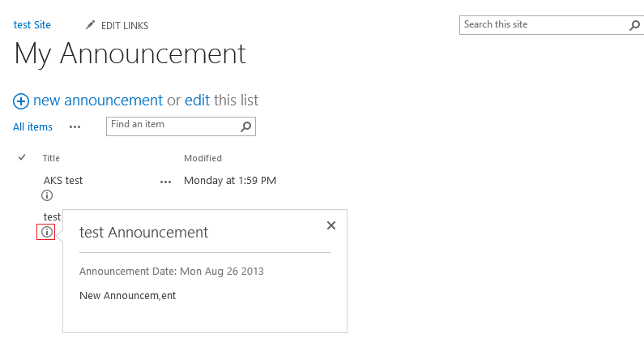Click the Find an item magnifier icon

pyautogui.click(x=245, y=126)
